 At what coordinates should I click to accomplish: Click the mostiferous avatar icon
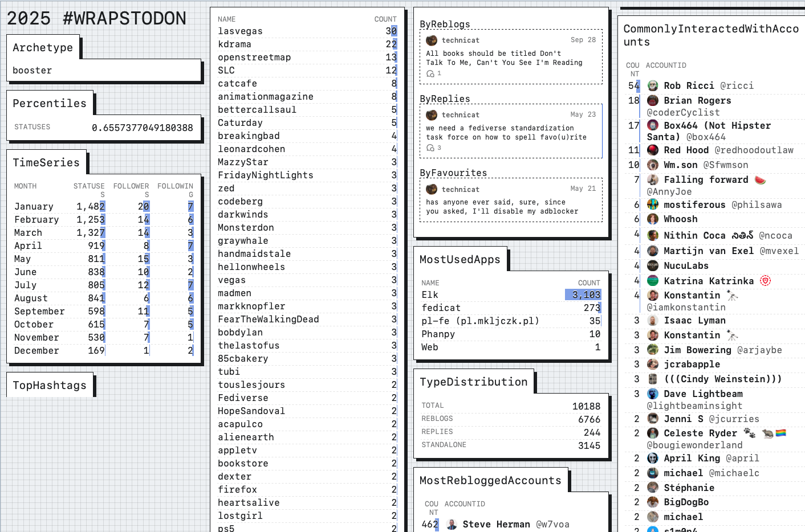[x=653, y=205]
